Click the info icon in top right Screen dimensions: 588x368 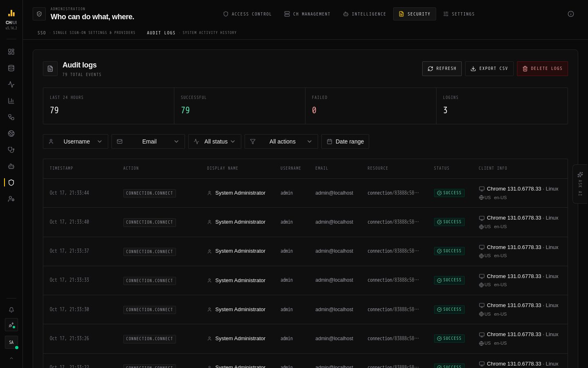pyautogui.click(x=571, y=14)
